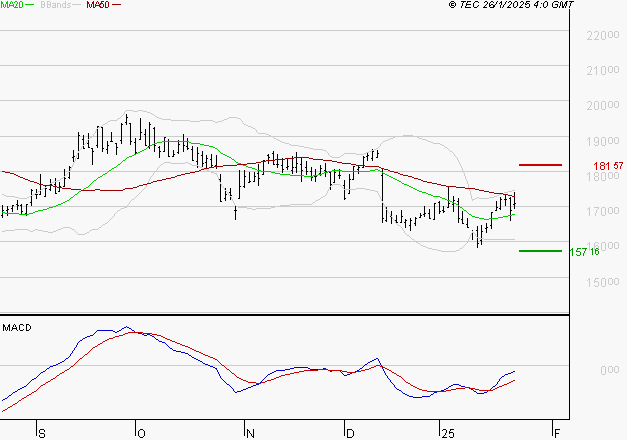Click the TEC 26/1/2025 timestamp text

click(511, 5)
